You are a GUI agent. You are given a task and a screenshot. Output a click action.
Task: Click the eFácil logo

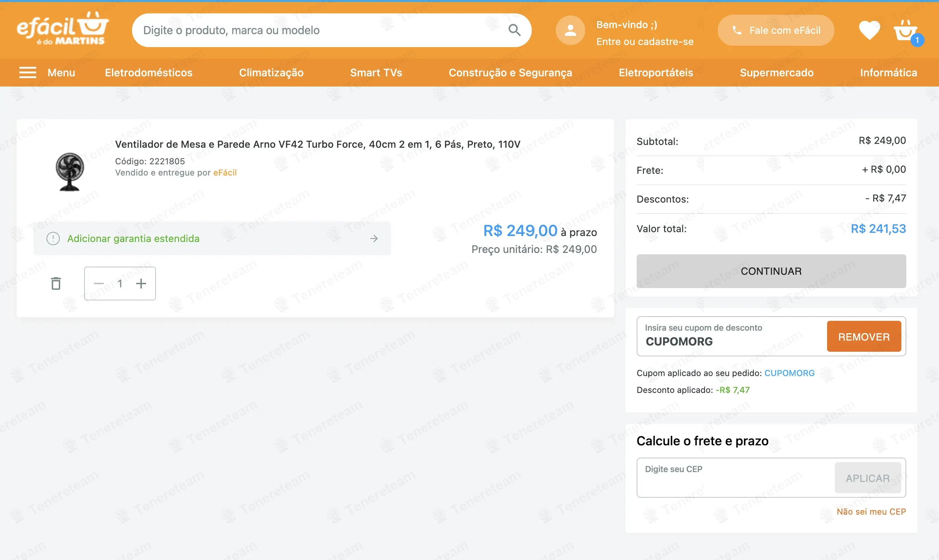pyautogui.click(x=63, y=29)
